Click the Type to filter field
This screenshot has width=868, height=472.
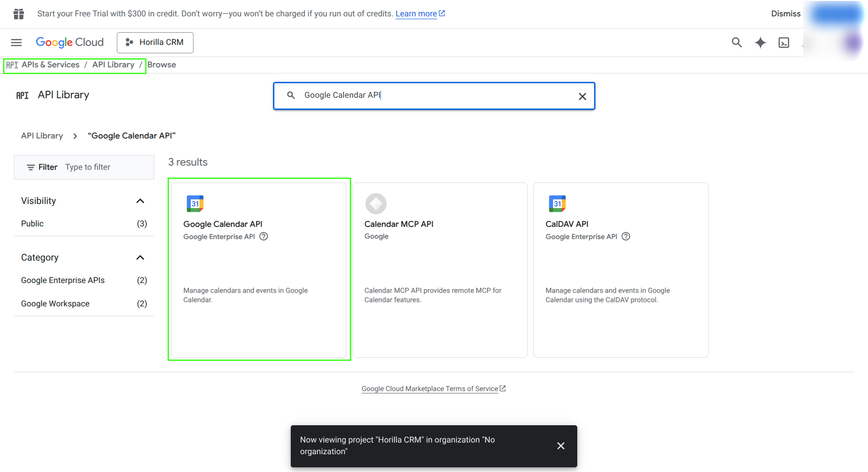(x=88, y=167)
